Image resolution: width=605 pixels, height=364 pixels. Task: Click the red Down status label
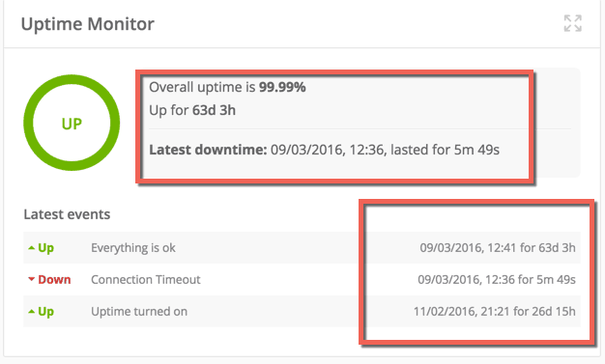54,280
